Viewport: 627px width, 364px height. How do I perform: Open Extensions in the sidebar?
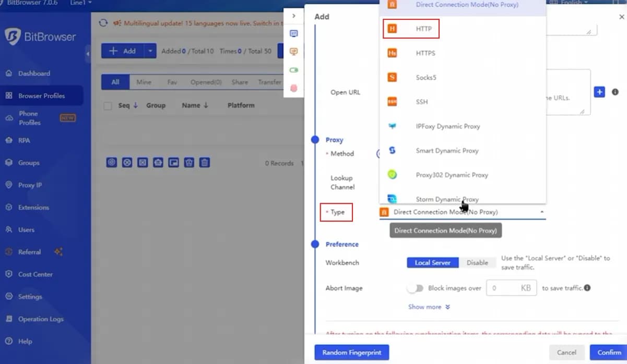click(33, 208)
